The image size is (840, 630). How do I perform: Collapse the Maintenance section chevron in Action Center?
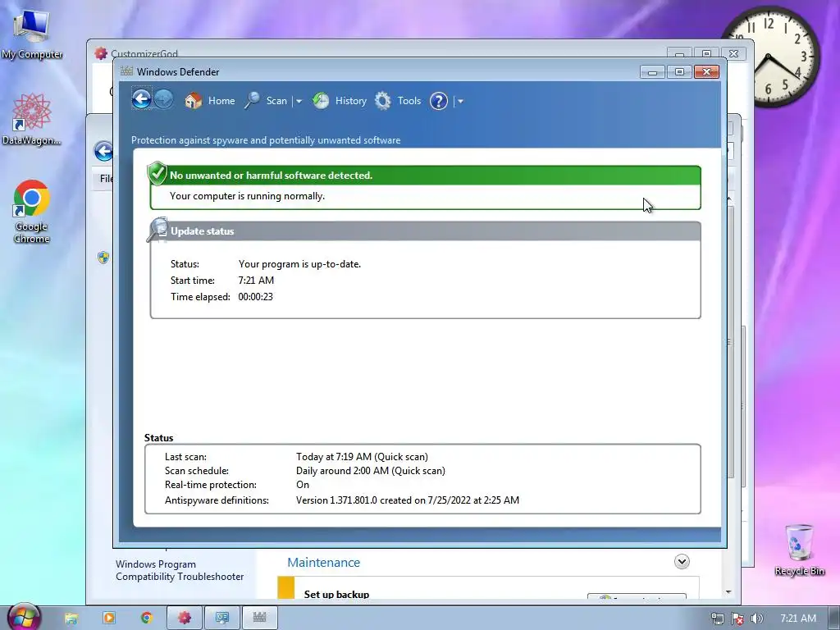pos(682,562)
